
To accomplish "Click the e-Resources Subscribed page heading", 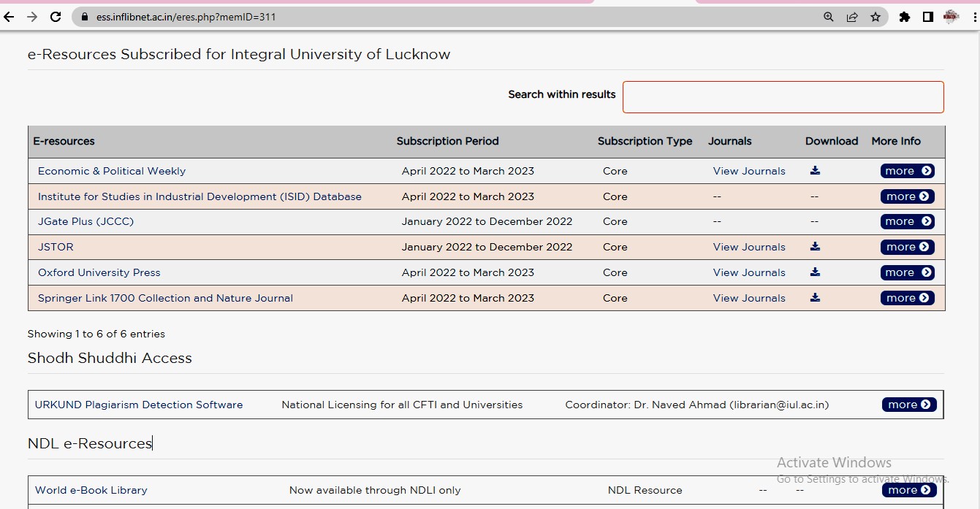I will (x=239, y=54).
